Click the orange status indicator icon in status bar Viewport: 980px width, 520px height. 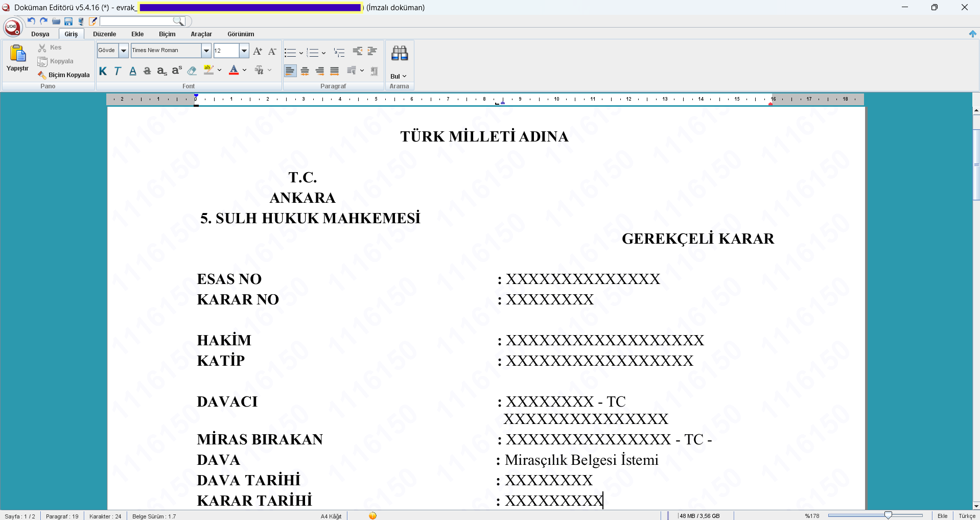(x=373, y=516)
